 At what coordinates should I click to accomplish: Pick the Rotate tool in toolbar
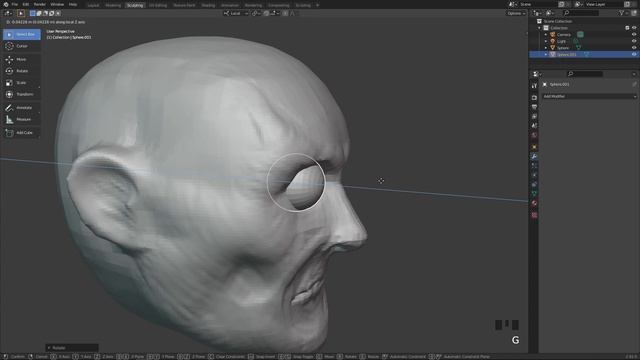(22, 71)
